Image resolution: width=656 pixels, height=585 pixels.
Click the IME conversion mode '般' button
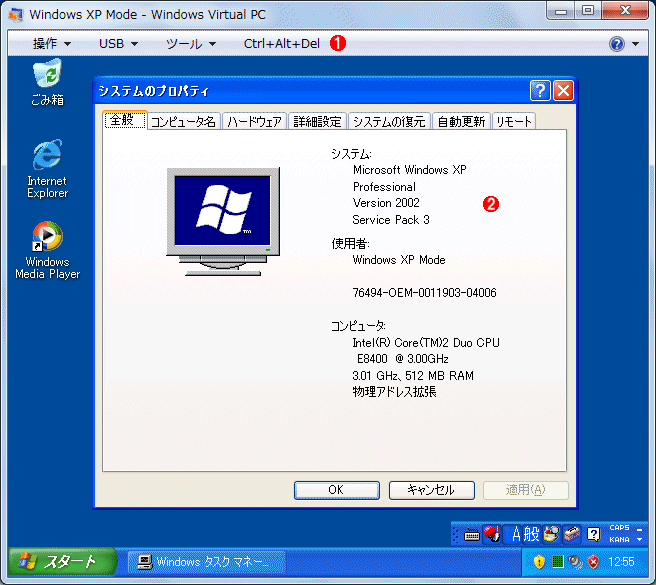coord(531,534)
